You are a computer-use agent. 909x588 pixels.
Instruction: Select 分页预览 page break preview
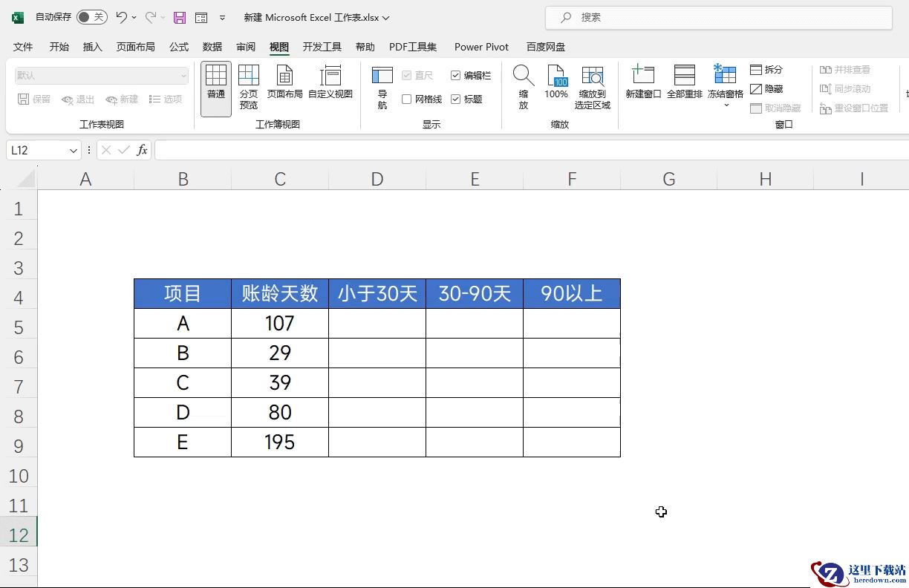click(x=249, y=88)
